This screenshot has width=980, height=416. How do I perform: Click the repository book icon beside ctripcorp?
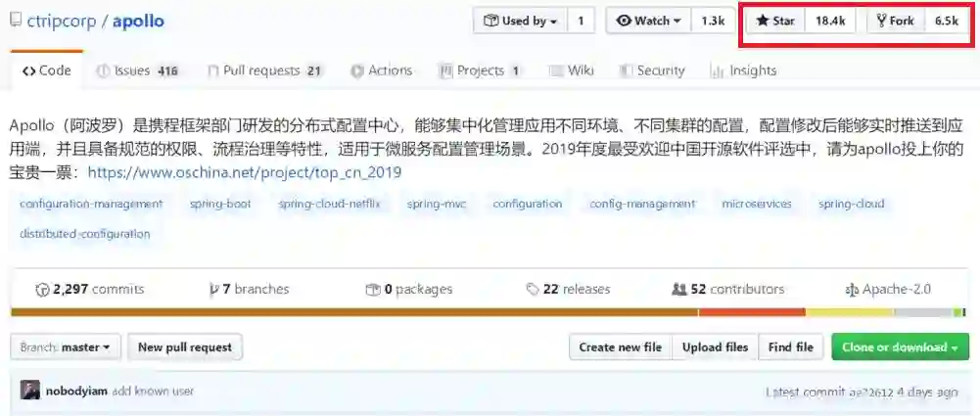(x=16, y=21)
